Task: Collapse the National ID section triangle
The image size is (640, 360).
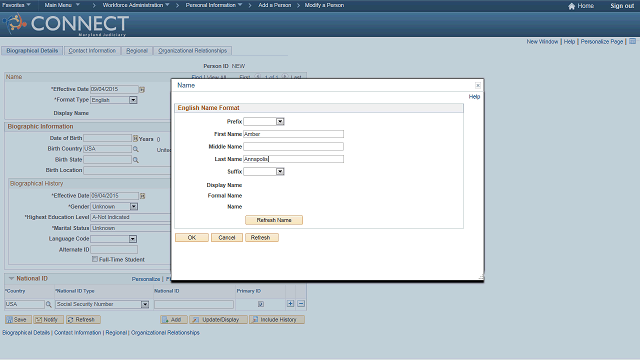Action: coord(11,278)
